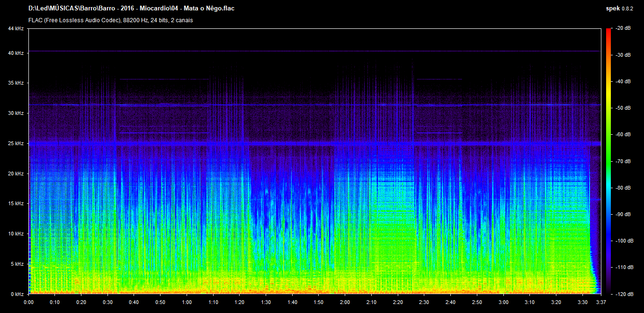Click the 1:10 time axis label
Image resolution: width=644 pixels, height=313 pixels.
pos(213,302)
